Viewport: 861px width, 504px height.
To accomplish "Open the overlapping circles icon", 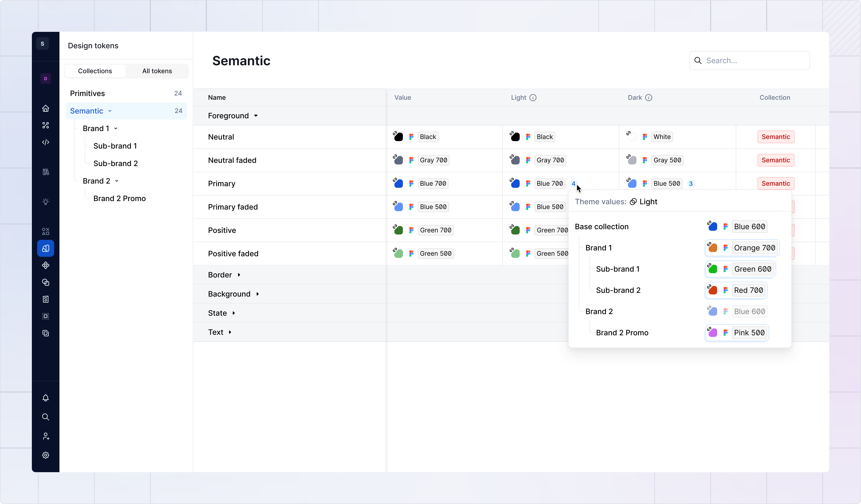I will point(45,283).
